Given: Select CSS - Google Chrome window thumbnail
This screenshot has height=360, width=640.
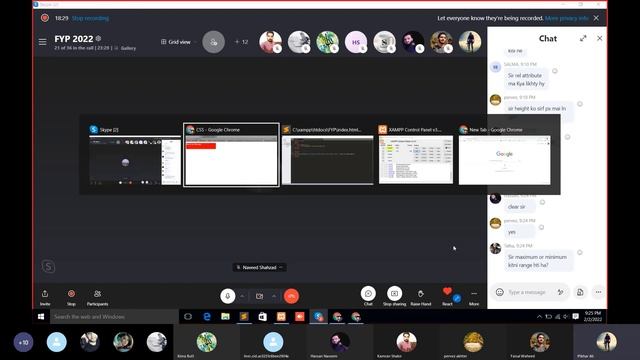Looking at the screenshot, I should click(x=231, y=155).
